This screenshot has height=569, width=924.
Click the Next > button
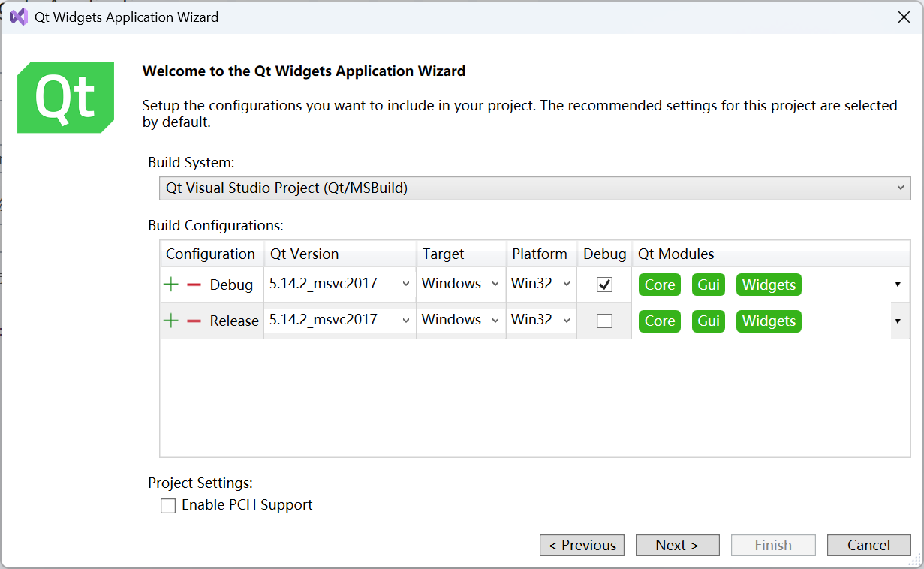pos(678,546)
